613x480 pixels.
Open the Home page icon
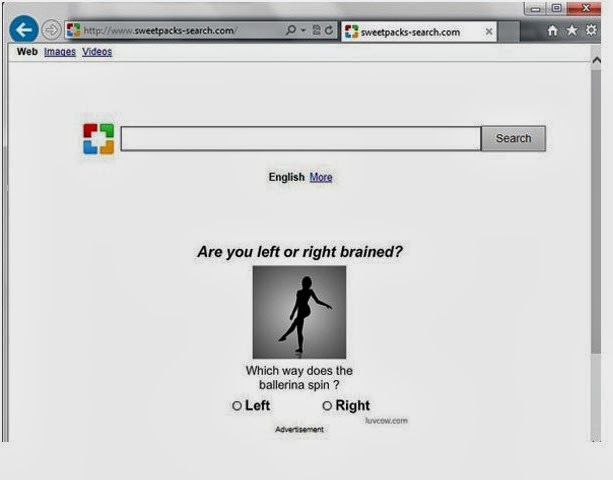[552, 30]
